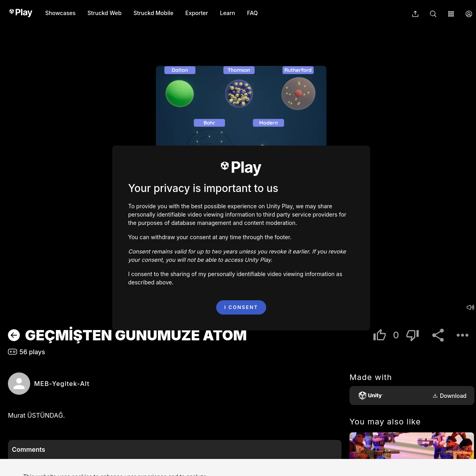Open the account profile icon

468,13
